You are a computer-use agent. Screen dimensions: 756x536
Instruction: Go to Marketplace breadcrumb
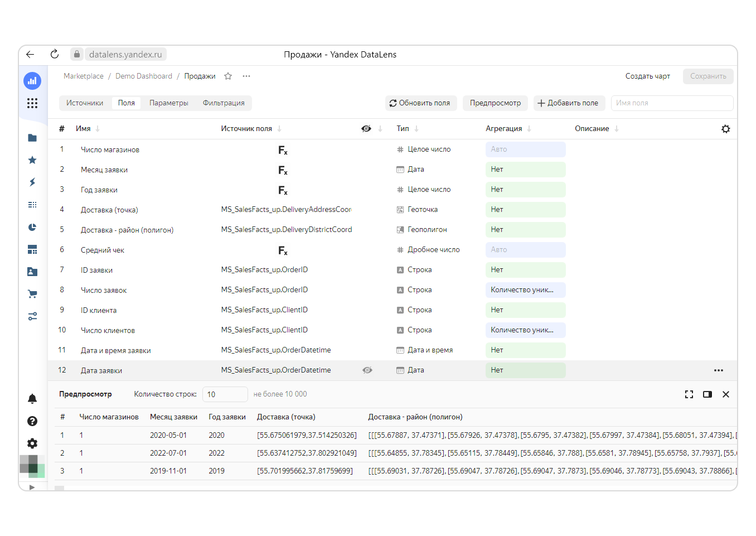pos(84,76)
